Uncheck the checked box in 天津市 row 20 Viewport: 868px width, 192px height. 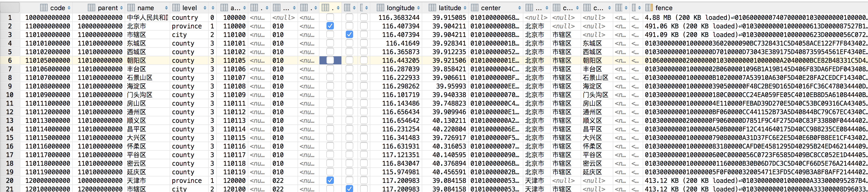click(x=330, y=180)
